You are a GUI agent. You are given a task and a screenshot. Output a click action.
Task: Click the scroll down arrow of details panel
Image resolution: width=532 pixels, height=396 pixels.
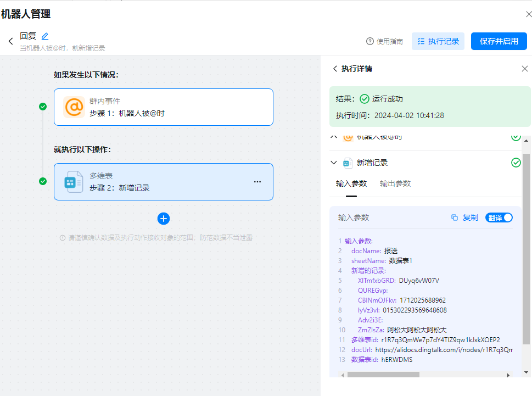526,372
